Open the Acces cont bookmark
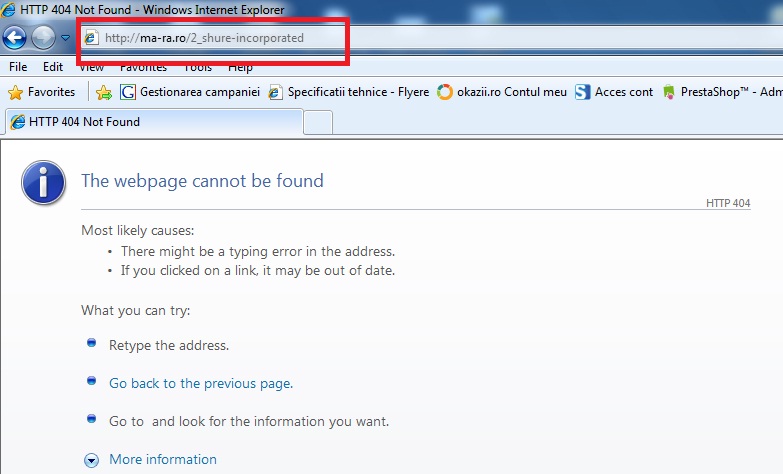Image resolution: width=783 pixels, height=474 pixels. click(x=614, y=92)
